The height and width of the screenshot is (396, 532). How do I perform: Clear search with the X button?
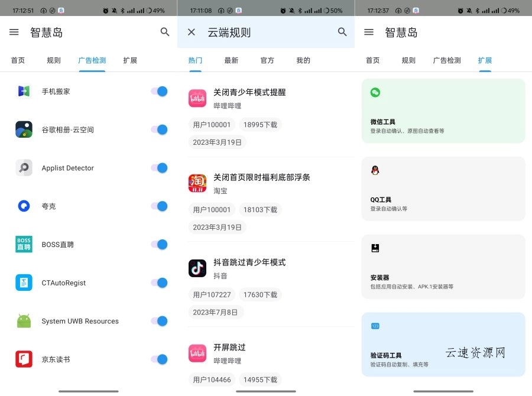(x=191, y=32)
